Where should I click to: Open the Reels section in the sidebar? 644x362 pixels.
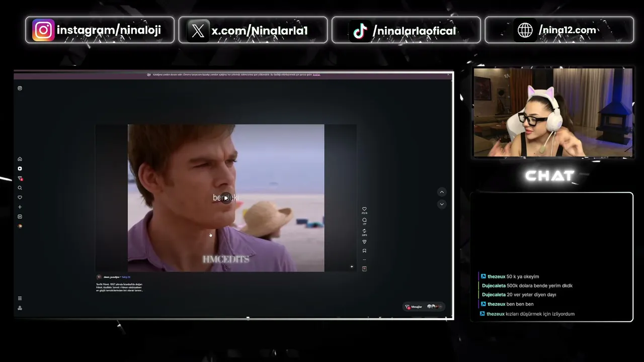click(20, 168)
